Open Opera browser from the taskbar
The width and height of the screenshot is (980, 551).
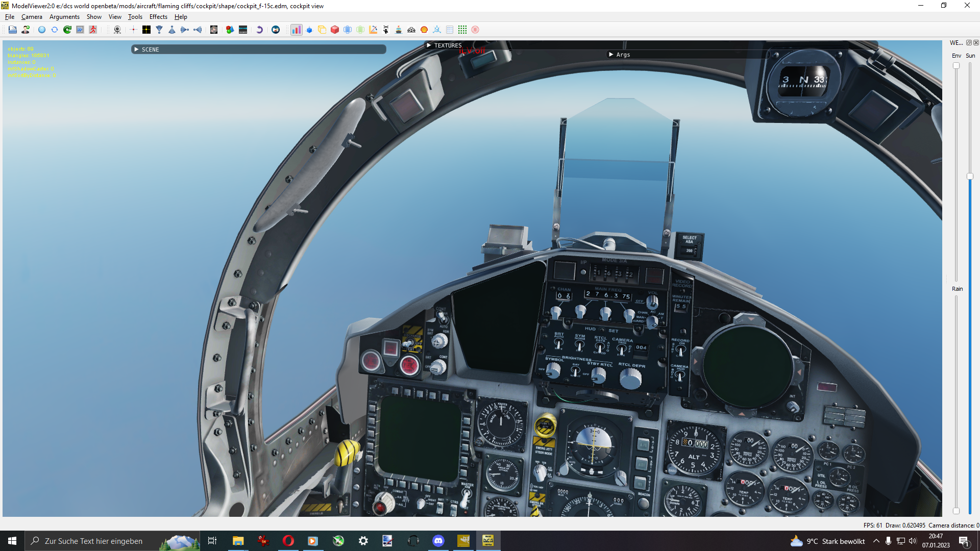pos(288,541)
